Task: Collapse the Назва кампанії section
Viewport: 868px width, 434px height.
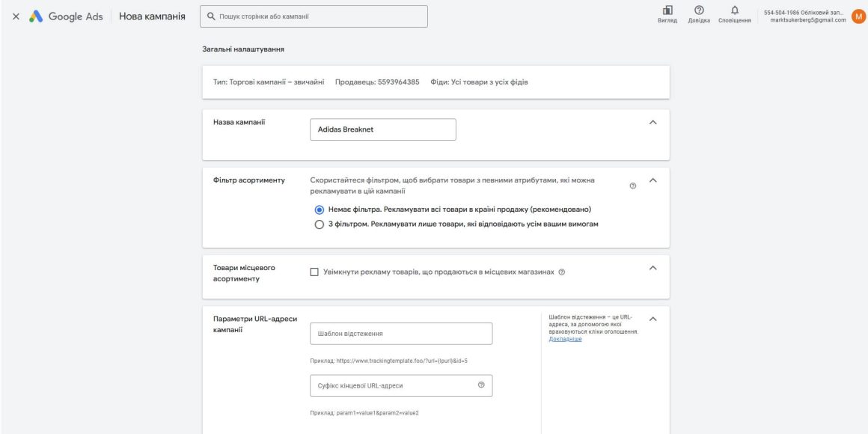Action: [652, 122]
